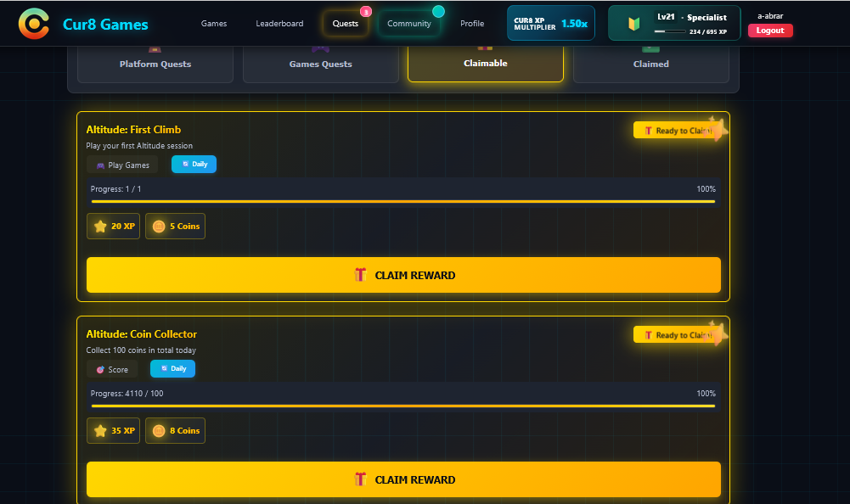The height and width of the screenshot is (504, 850).
Task: Click Ready to Claim badge on Coin Collector
Action: click(678, 334)
